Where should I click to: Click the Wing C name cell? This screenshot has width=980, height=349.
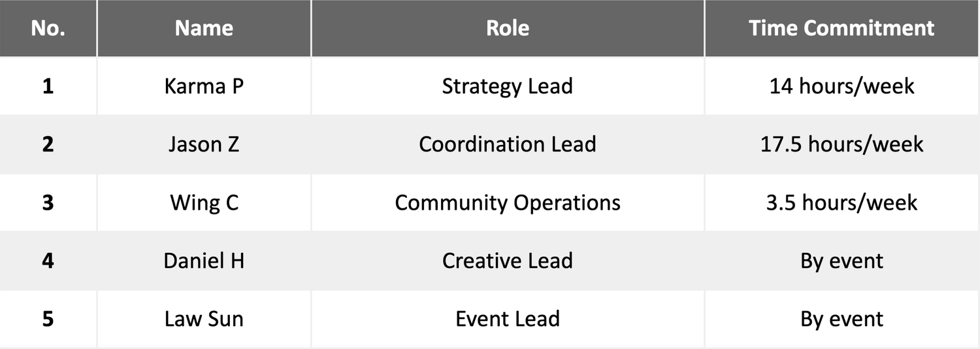pos(204,202)
